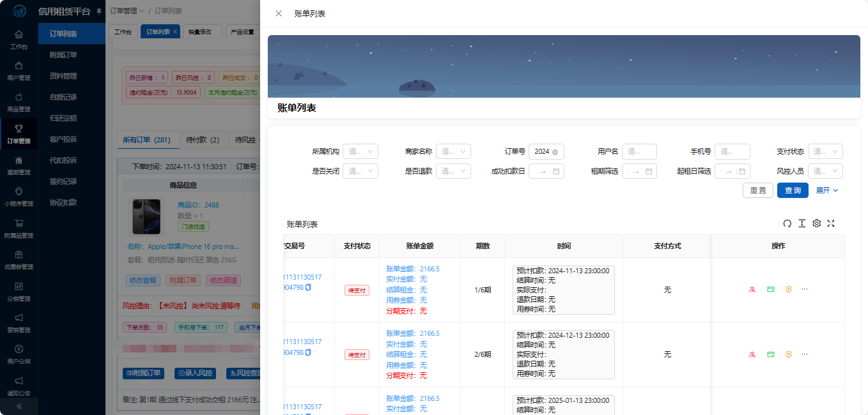Select the 所有订单 (281) tab
868x415 pixels.
146,140
